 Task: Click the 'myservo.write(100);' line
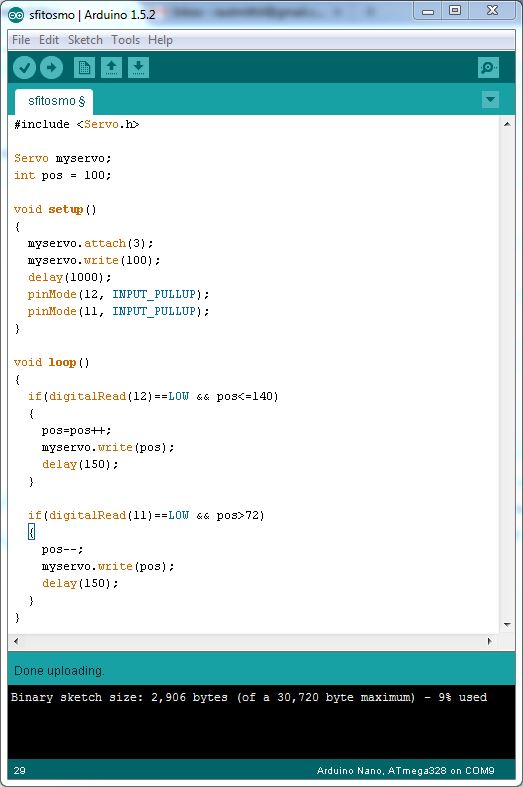pos(94,260)
